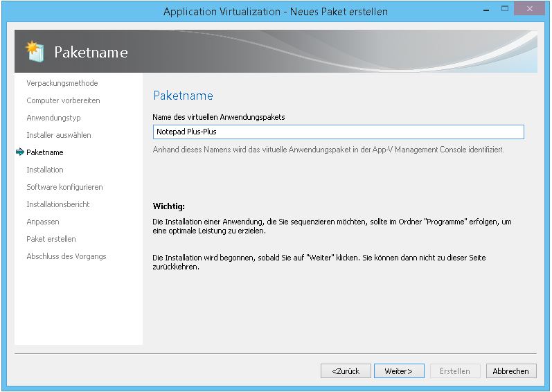This screenshot has height=392, width=552.
Task: Go back with the <Zurück button
Action: 346,371
